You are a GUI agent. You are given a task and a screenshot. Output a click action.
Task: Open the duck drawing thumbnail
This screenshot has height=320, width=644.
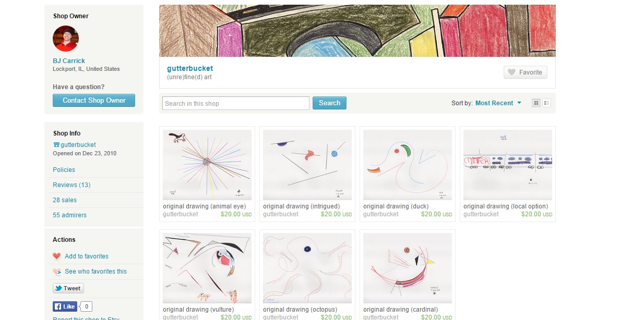(x=408, y=165)
